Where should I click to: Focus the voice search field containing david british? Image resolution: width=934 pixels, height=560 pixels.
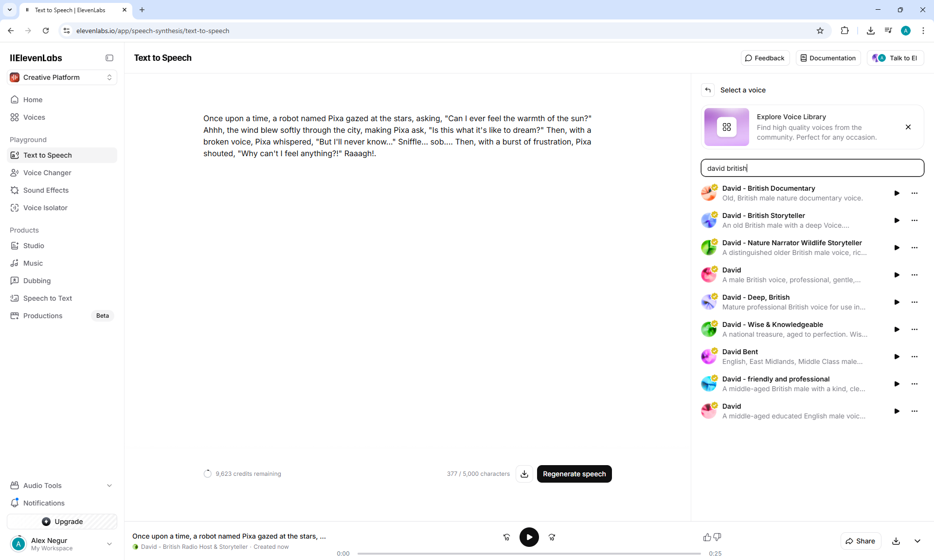(812, 168)
